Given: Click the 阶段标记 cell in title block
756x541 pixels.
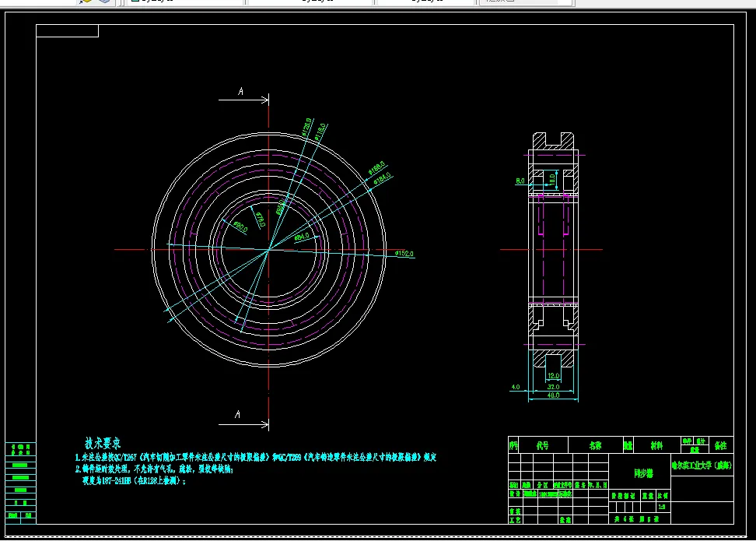Looking at the screenshot, I should click(x=624, y=496).
